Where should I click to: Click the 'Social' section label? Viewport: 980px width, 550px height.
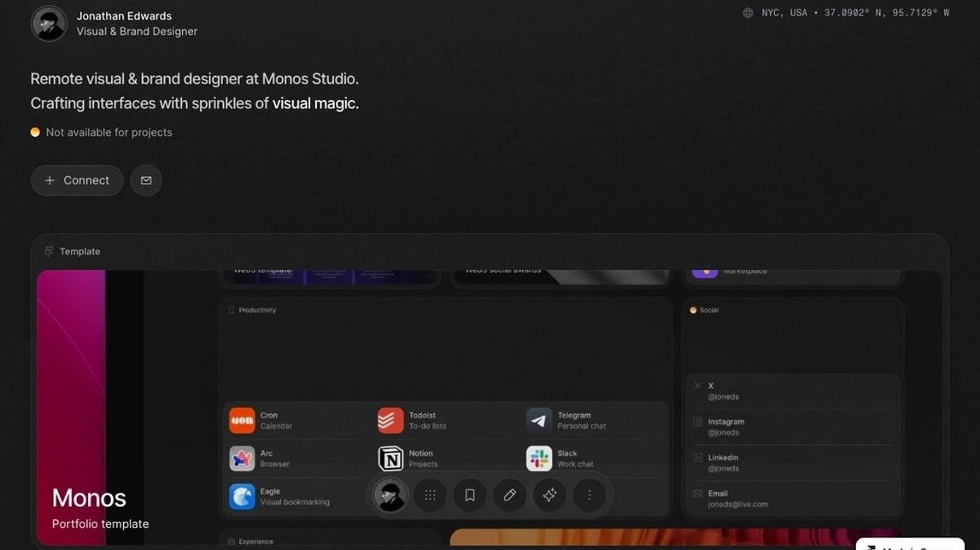[x=709, y=310]
